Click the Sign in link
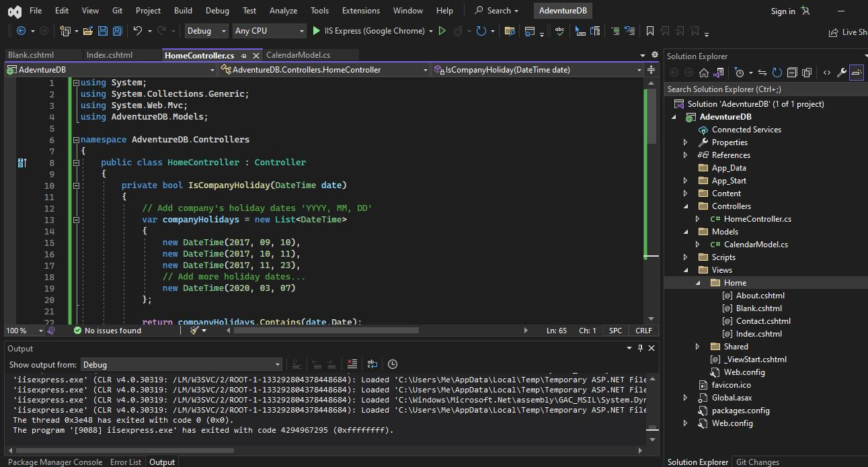This screenshot has height=467, width=868. [x=783, y=11]
